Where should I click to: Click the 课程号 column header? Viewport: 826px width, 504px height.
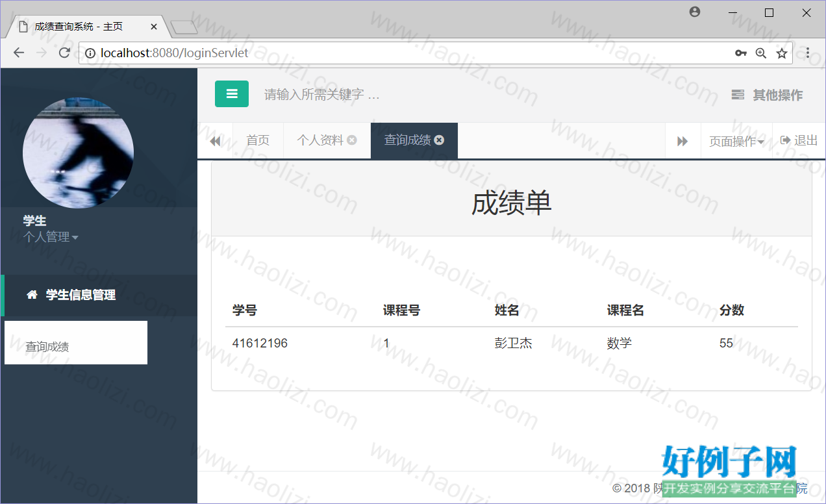point(401,310)
